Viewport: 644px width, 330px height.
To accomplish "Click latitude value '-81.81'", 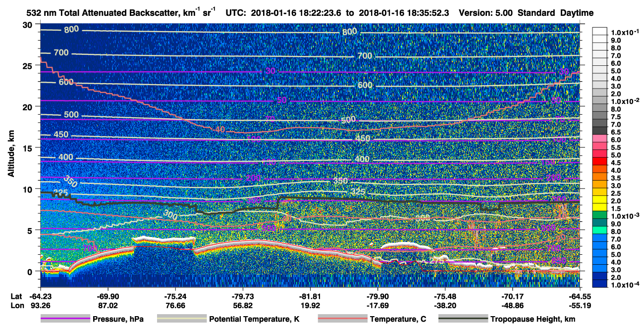I will tap(310, 297).
